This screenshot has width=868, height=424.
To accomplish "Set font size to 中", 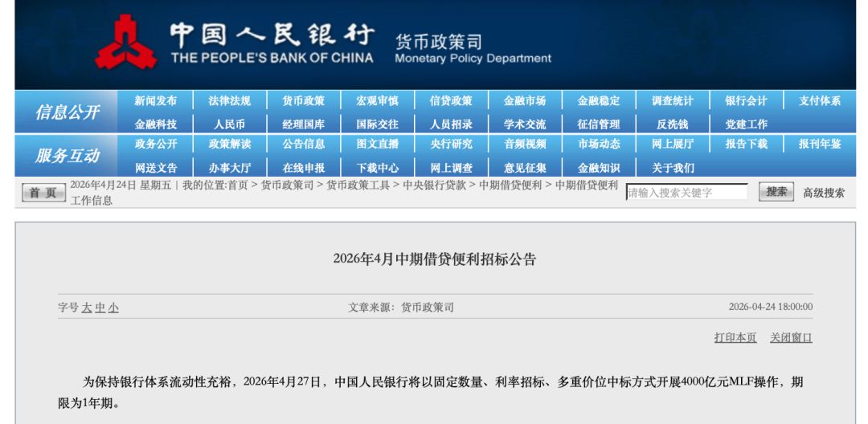I will [100, 308].
